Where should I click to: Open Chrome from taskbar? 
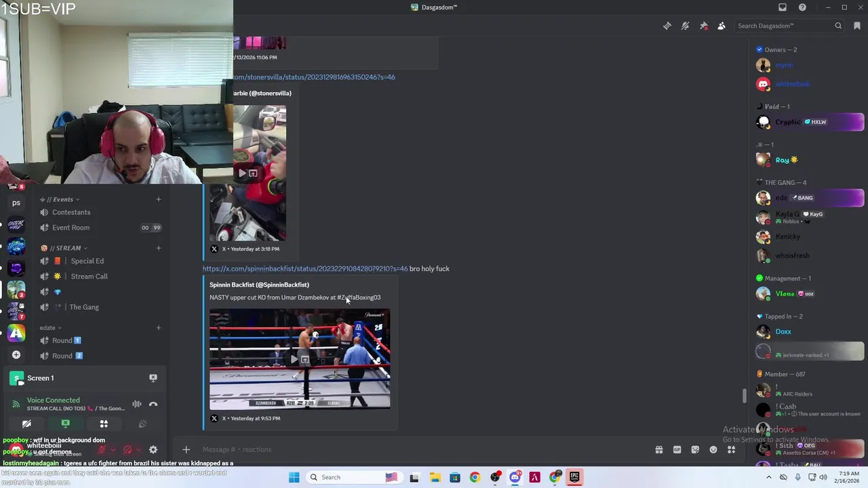click(475, 477)
